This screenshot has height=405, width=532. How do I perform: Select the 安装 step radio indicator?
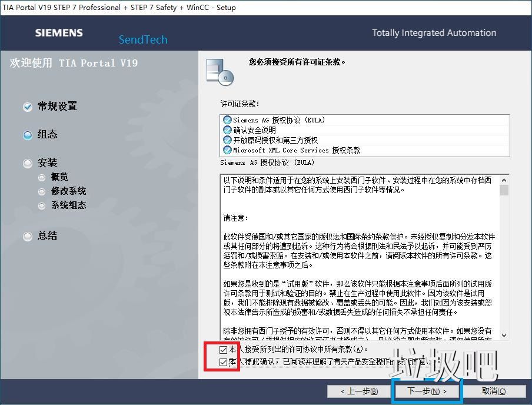pos(27,162)
